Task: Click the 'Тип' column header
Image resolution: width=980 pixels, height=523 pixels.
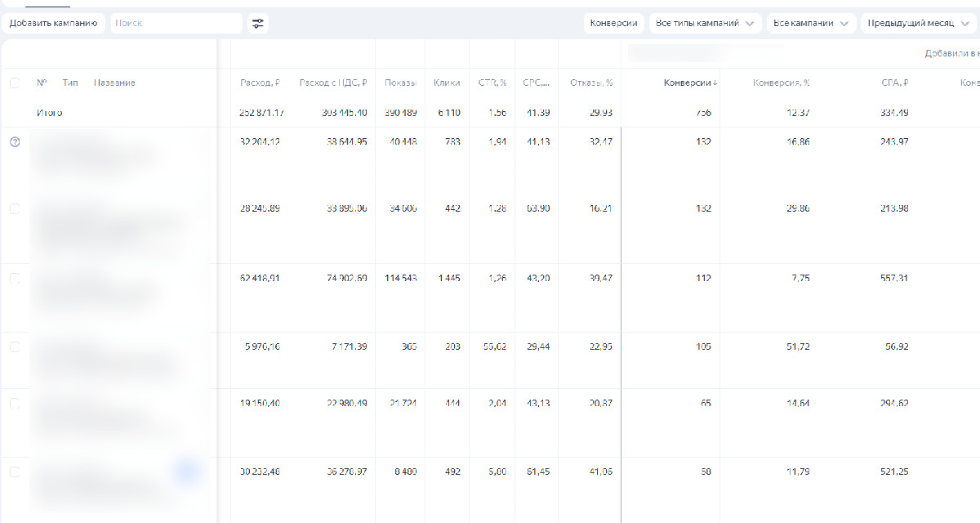Action: [70, 83]
